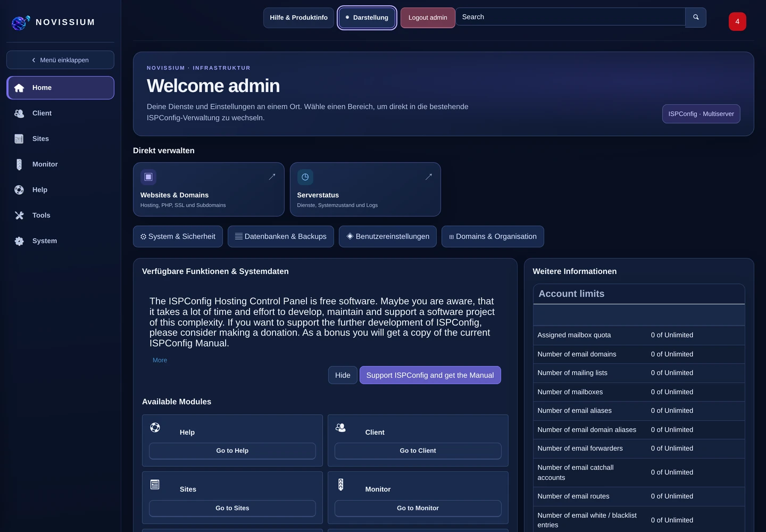Open the Monitor menu item
The width and height of the screenshot is (766, 532).
(60, 164)
